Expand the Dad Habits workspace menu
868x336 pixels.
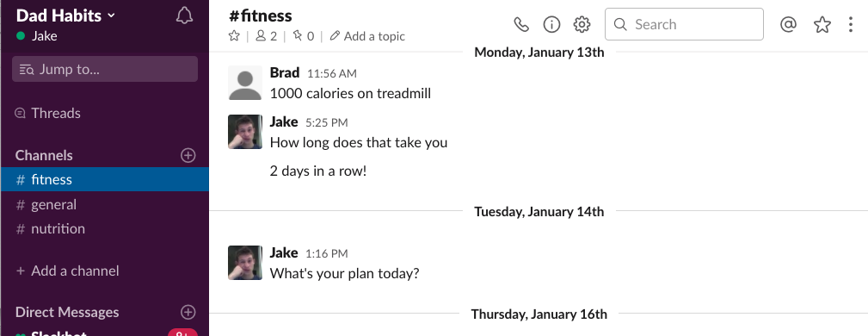66,16
